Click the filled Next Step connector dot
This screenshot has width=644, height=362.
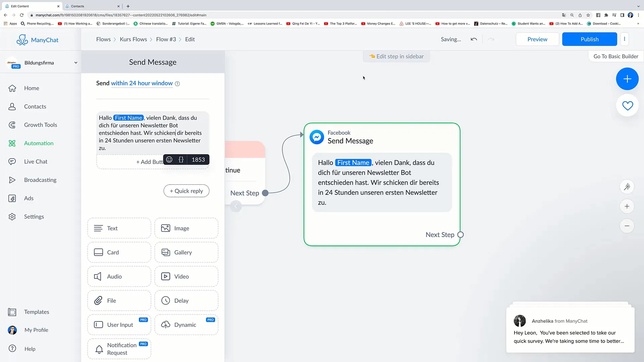(265, 193)
